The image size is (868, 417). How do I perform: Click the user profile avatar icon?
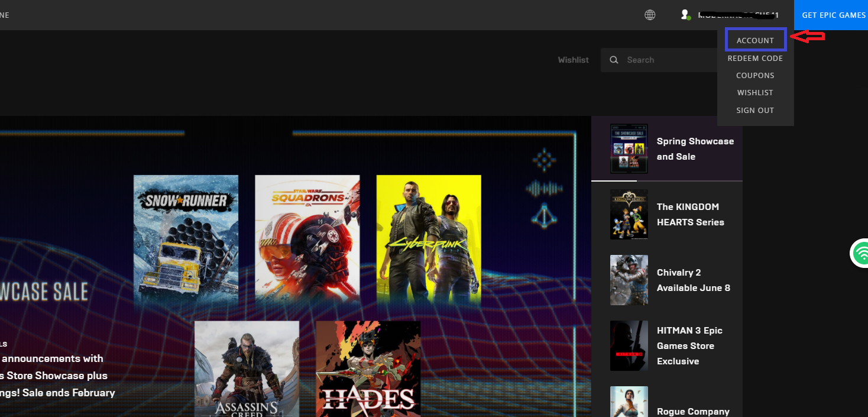point(685,15)
